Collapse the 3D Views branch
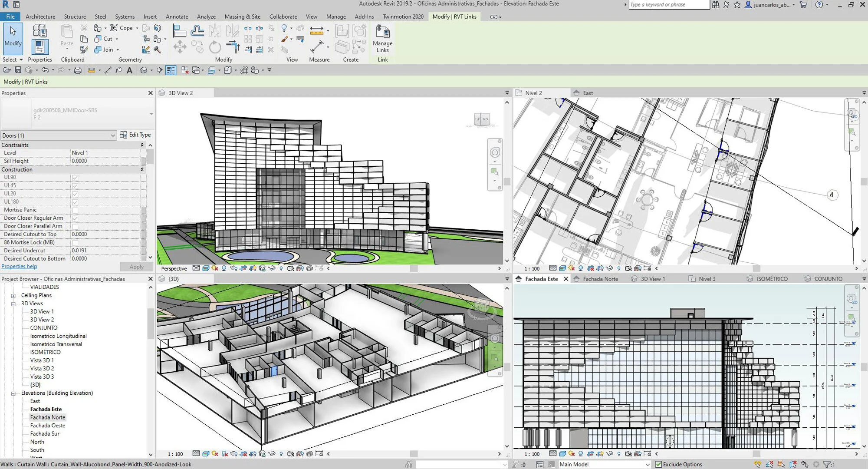This screenshot has width=868, height=469. (x=13, y=303)
